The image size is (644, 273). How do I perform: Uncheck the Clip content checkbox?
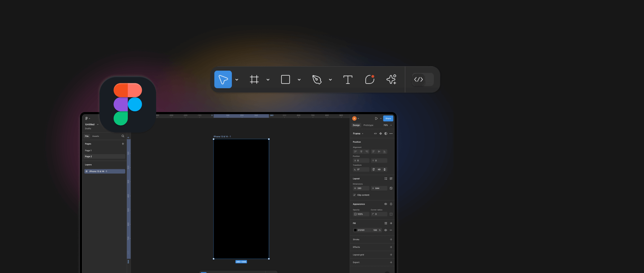click(355, 195)
